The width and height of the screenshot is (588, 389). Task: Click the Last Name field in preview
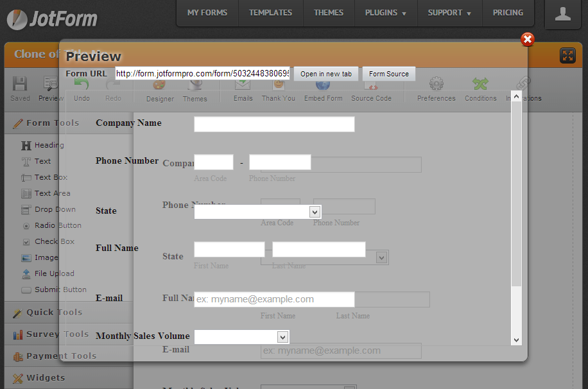pos(319,250)
